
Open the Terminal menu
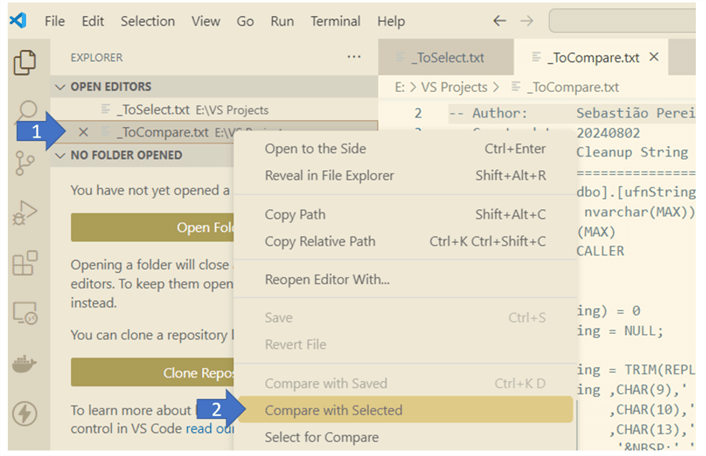click(336, 21)
